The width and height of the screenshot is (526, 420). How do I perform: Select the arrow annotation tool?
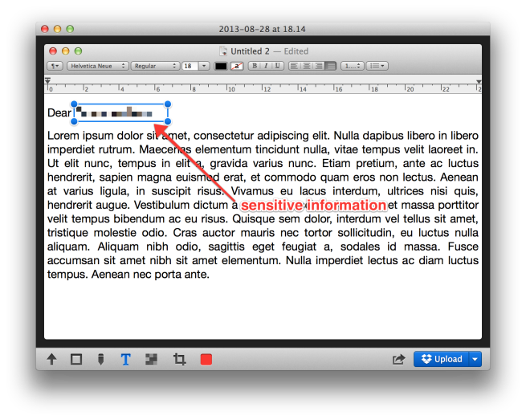(52, 360)
